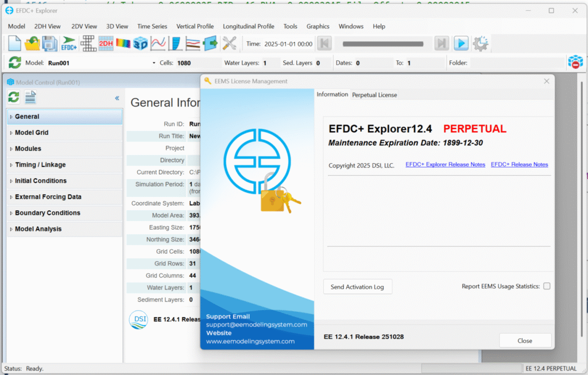Select the 2DH view toolbar icon
Viewport: 588px width, 375px height.
pos(106,43)
